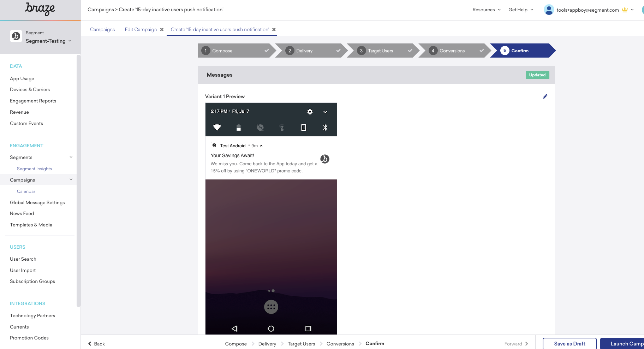644x349 pixels.
Task: Click Save as Draft
Action: click(x=570, y=343)
